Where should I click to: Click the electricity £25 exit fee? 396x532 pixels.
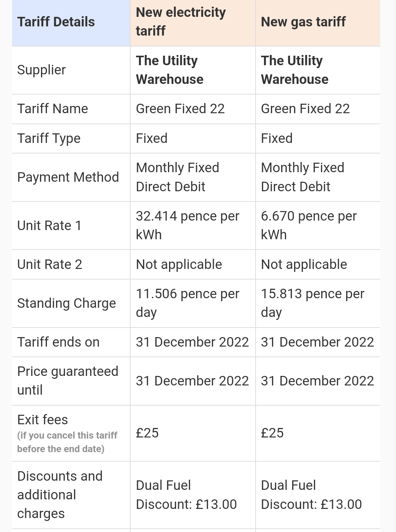click(x=147, y=433)
